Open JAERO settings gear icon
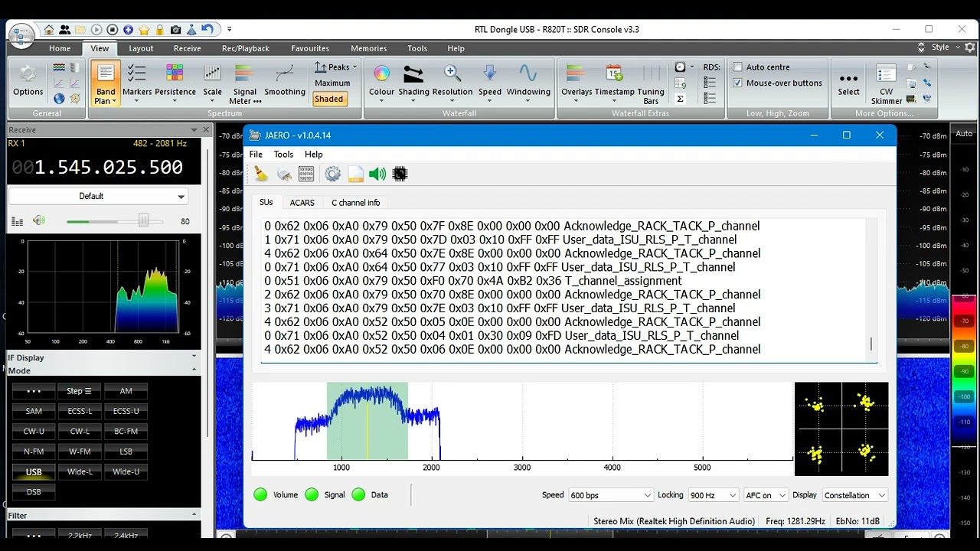Image resolution: width=980 pixels, height=551 pixels. 332,174
